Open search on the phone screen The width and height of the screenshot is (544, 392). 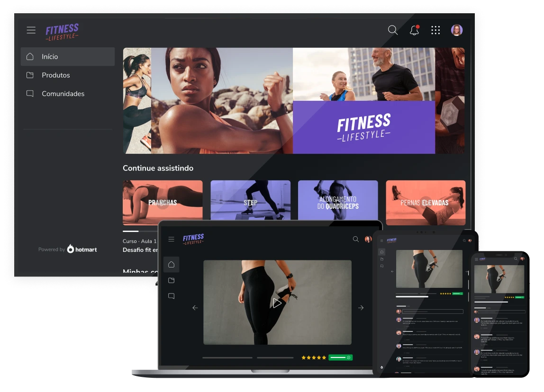(x=516, y=259)
